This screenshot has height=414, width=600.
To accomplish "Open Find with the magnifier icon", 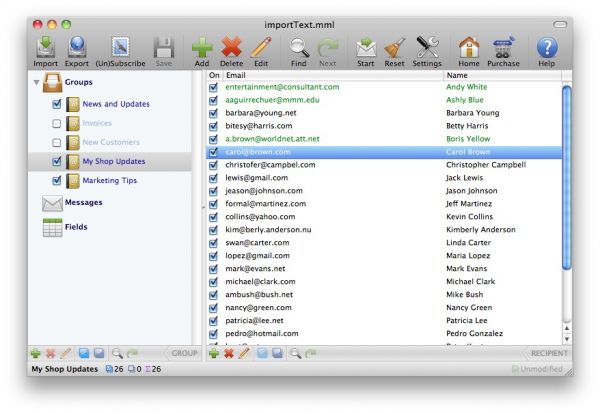I will [298, 48].
